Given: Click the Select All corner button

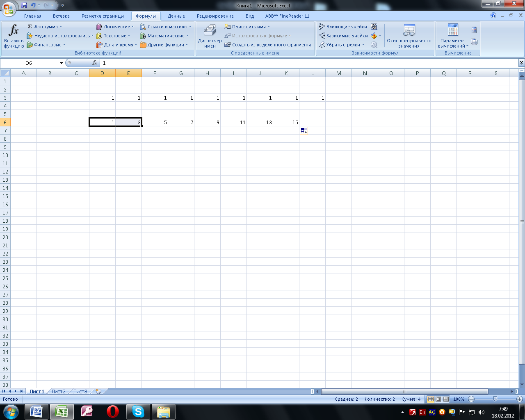Looking at the screenshot, I should (x=5, y=73).
